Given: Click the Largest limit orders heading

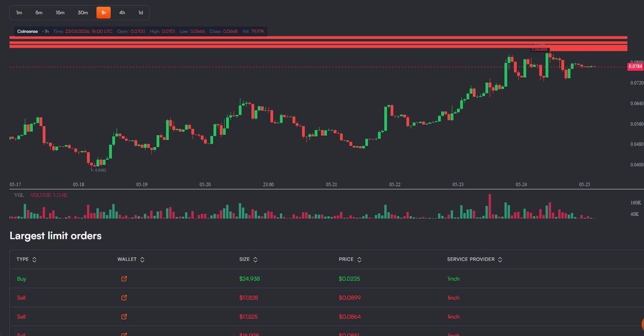Looking at the screenshot, I should pyautogui.click(x=56, y=236).
